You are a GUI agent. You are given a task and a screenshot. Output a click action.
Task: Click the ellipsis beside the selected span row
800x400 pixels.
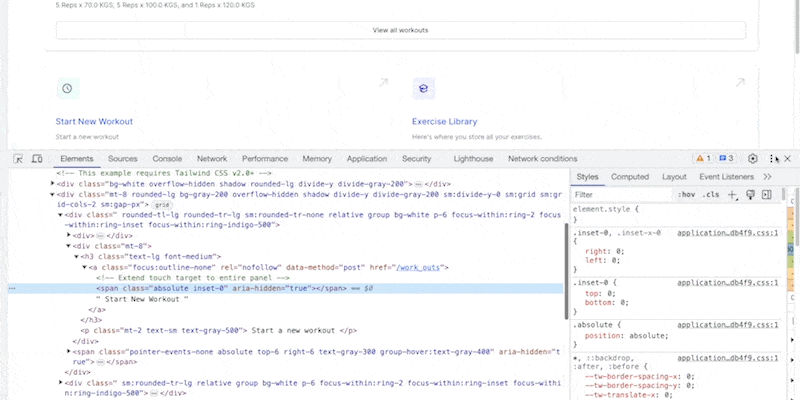(12, 288)
